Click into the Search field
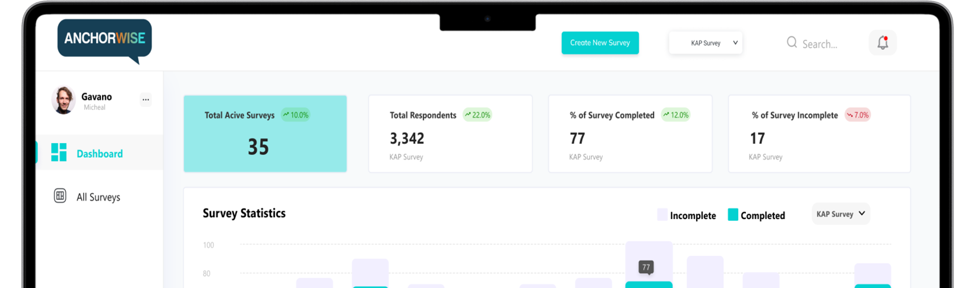980x288 pixels. (820, 44)
